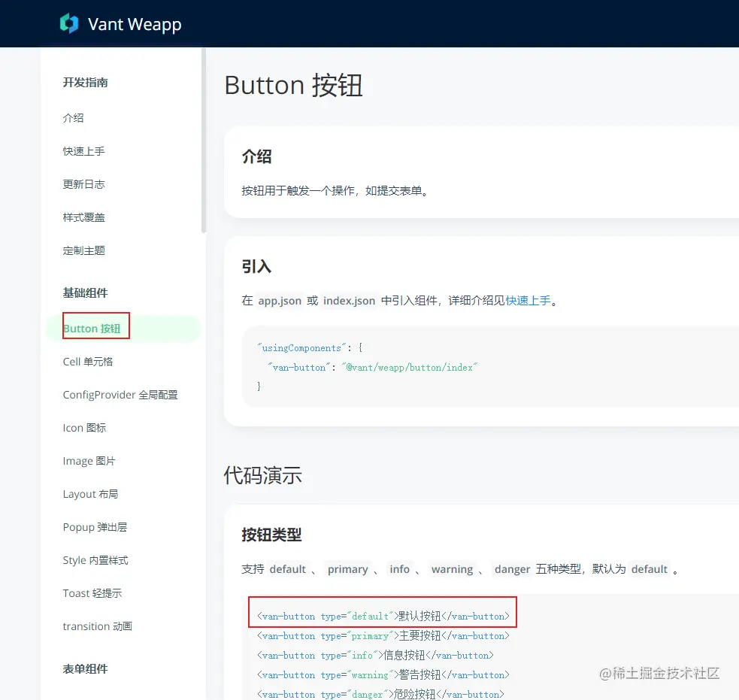Click the primary type inline code tag
Image resolution: width=739 pixels, height=700 pixels.
click(x=348, y=569)
